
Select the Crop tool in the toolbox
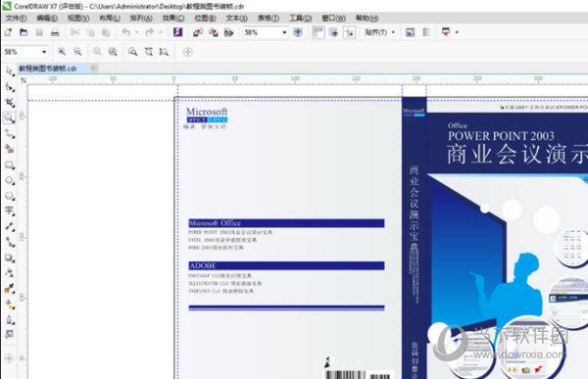[10, 103]
